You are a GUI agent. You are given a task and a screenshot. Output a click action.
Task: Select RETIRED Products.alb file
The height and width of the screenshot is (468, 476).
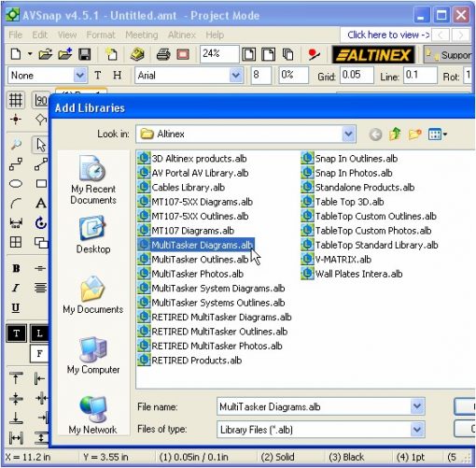click(189, 361)
